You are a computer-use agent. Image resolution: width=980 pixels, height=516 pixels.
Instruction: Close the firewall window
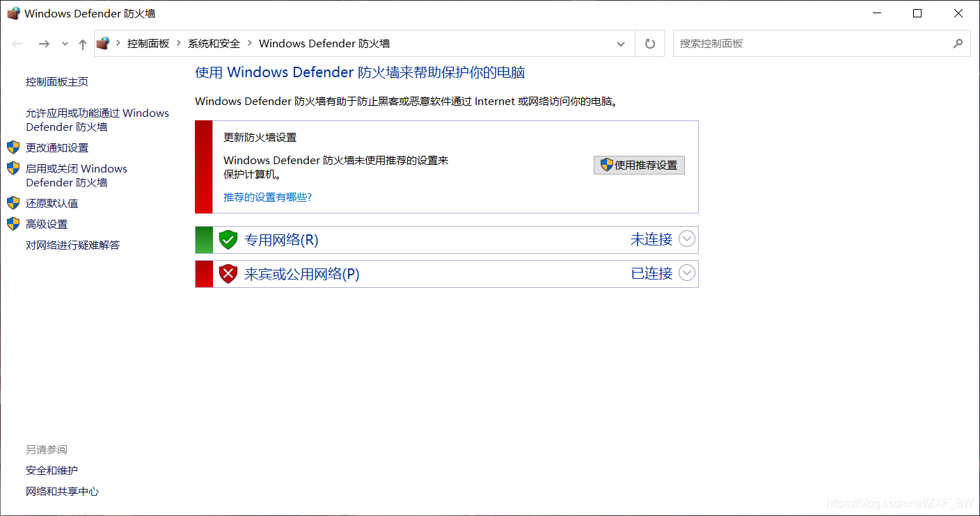[958, 13]
